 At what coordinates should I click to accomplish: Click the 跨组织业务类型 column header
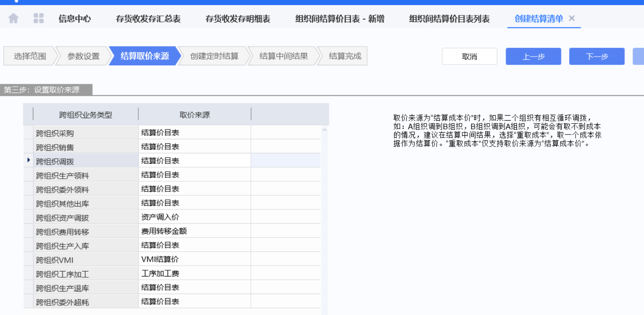(86, 115)
